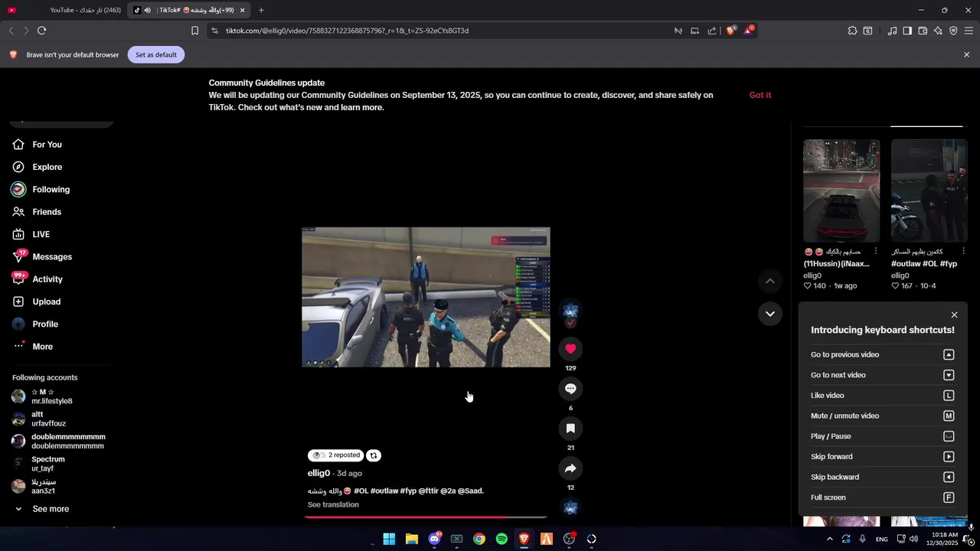The image size is (980, 551).
Task: Click the bookmark icon in address bar
Action: coord(194,31)
